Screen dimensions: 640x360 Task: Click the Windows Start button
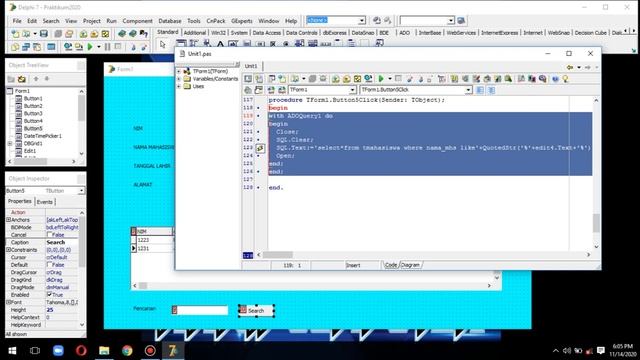(12, 350)
